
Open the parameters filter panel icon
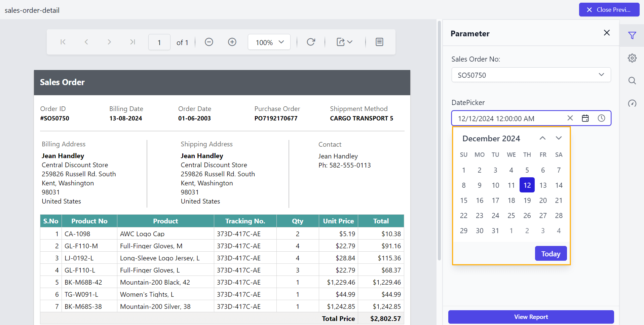click(x=632, y=35)
